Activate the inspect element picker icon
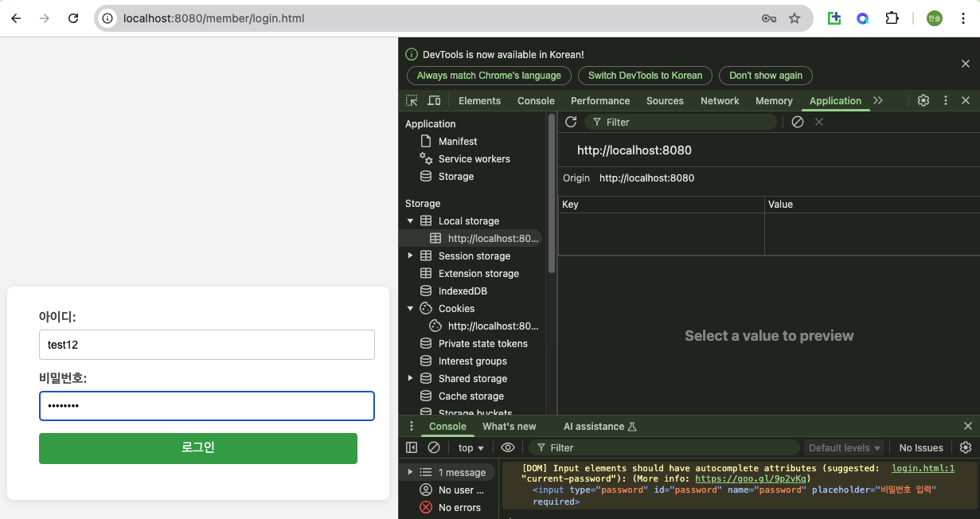980x519 pixels. pyautogui.click(x=412, y=100)
